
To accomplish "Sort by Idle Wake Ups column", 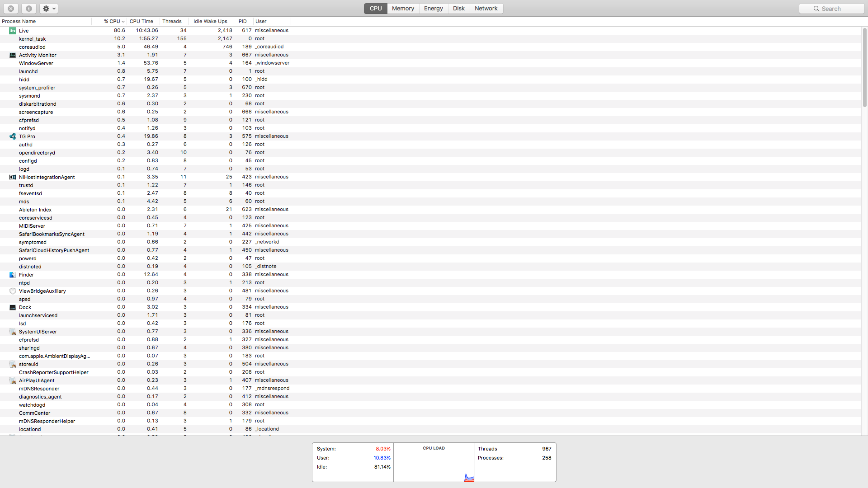I will tap(211, 21).
